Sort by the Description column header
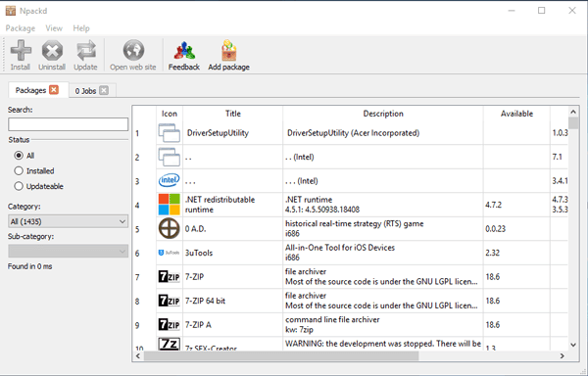Viewport: 588px width, 376px height. [383, 114]
